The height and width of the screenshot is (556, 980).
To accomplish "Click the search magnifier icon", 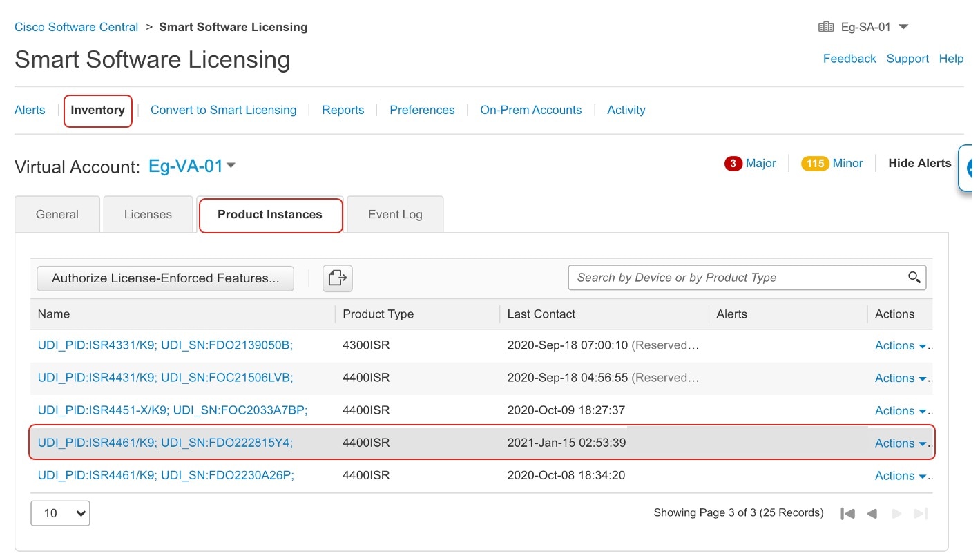I will [914, 278].
